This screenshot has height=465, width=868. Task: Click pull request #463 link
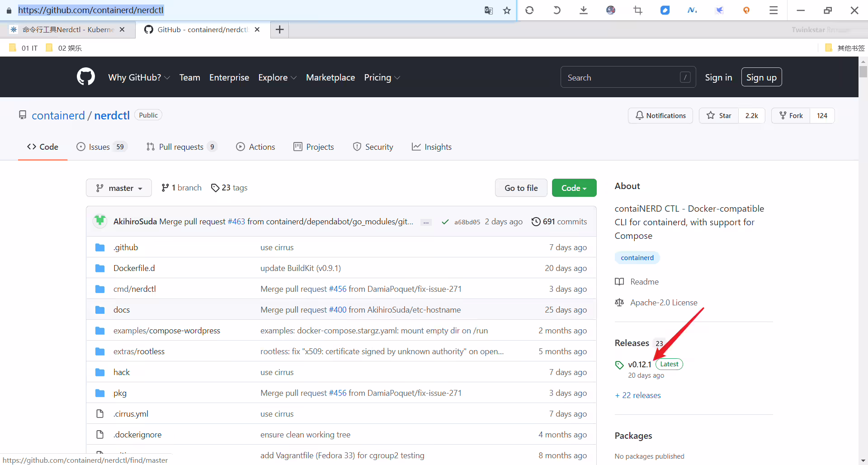(236, 222)
